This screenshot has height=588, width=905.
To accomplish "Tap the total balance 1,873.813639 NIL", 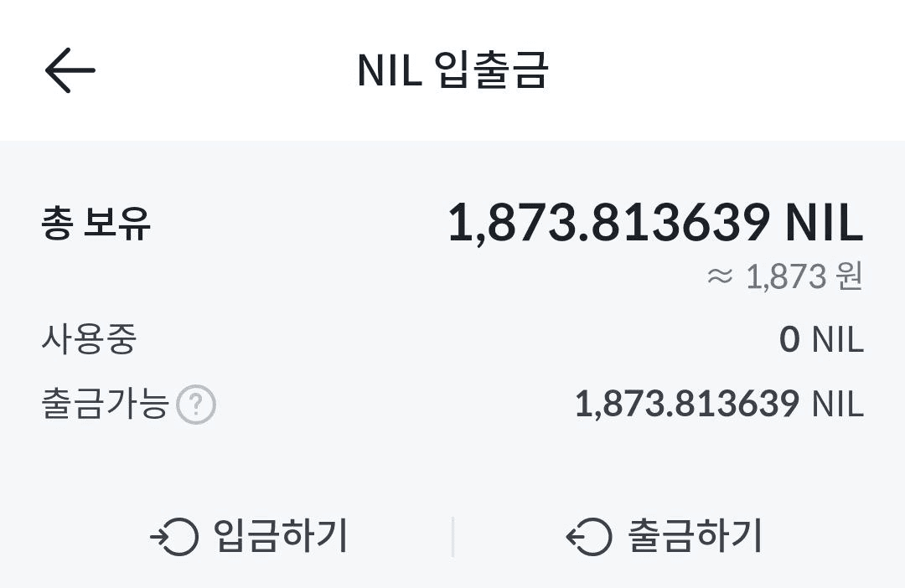I will 654,224.
